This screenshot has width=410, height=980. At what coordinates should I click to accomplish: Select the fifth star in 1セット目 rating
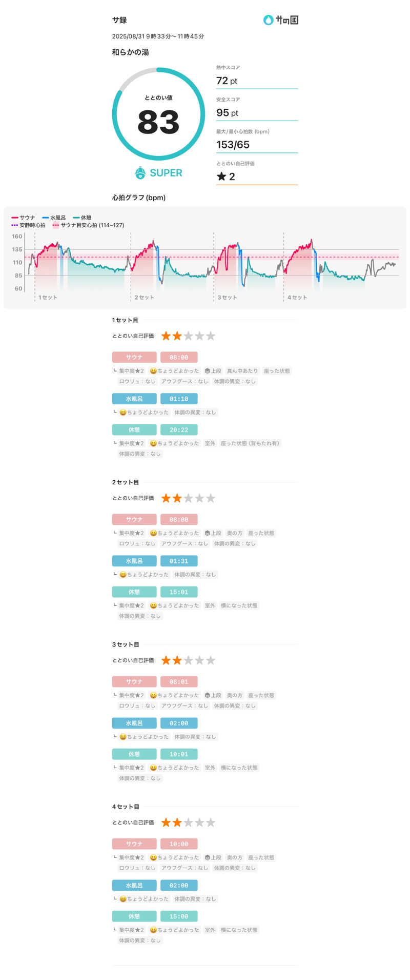click(211, 336)
